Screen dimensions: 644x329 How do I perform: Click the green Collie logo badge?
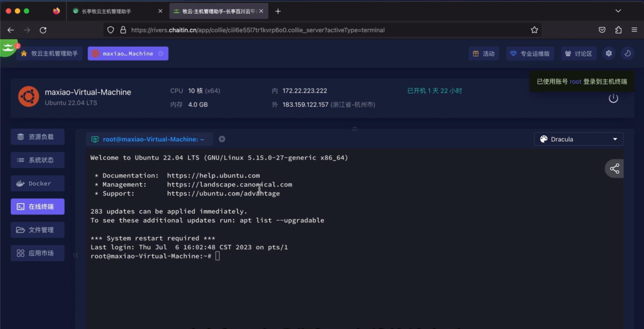(8, 48)
